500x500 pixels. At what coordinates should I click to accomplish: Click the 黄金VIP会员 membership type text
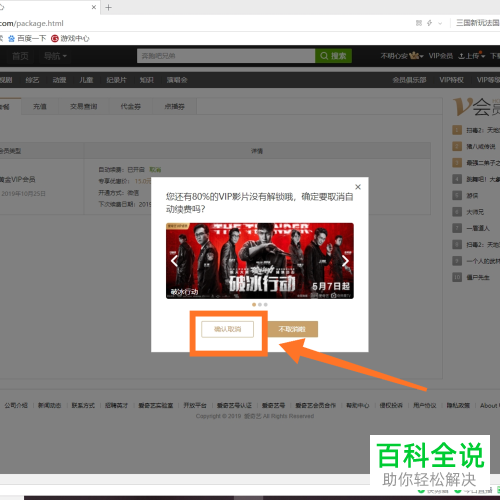pos(18,180)
